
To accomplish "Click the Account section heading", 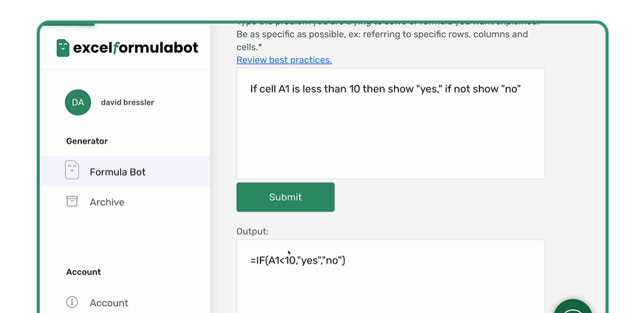I will click(x=84, y=272).
